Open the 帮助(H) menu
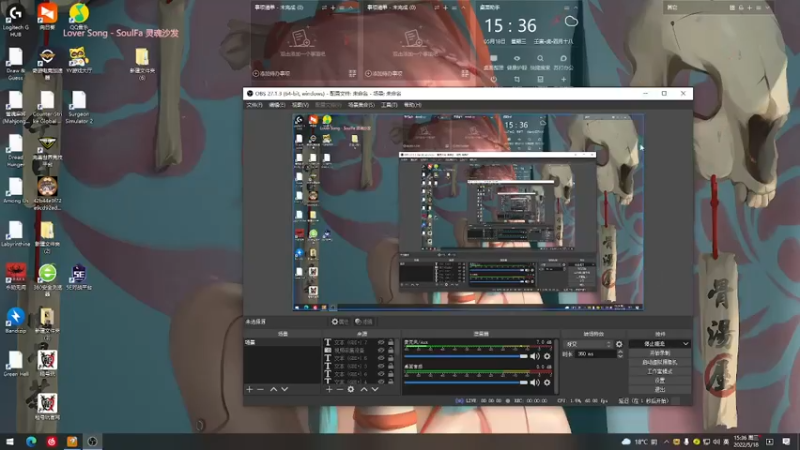The image size is (800, 450). click(x=412, y=105)
